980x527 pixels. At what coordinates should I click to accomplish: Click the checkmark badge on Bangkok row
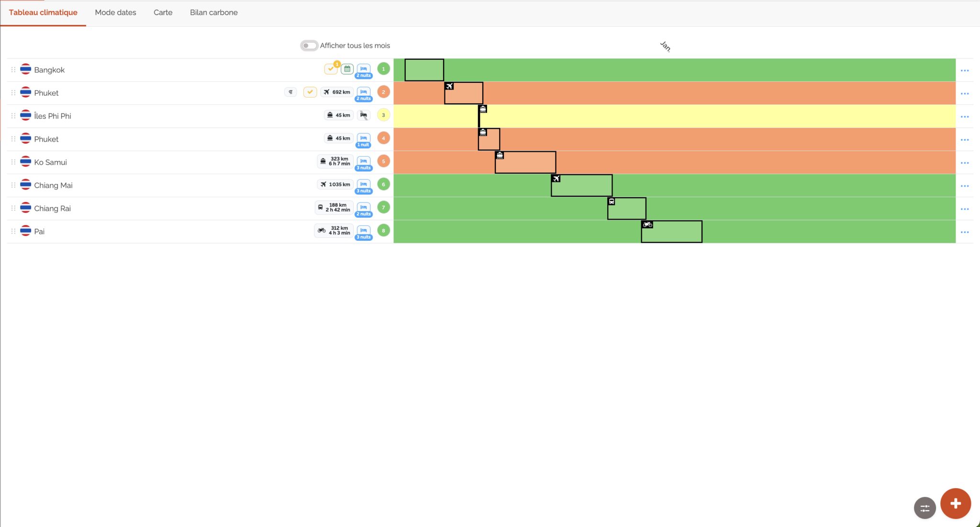click(331, 69)
